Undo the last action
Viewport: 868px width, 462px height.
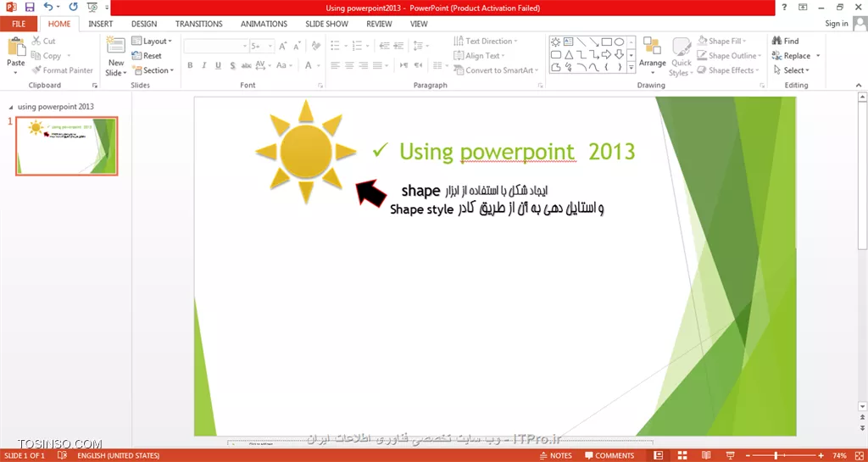pyautogui.click(x=48, y=8)
